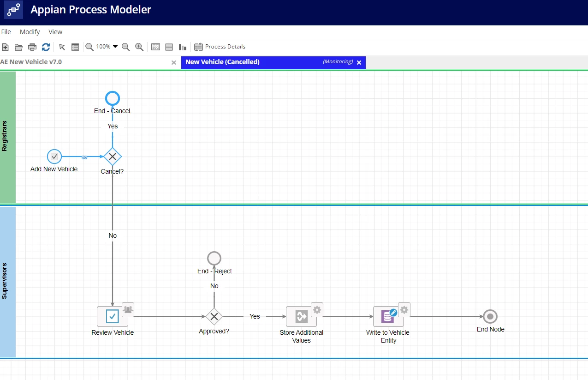Viewport: 588px width, 380px height.
Task: Open the View menu
Action: 55,32
